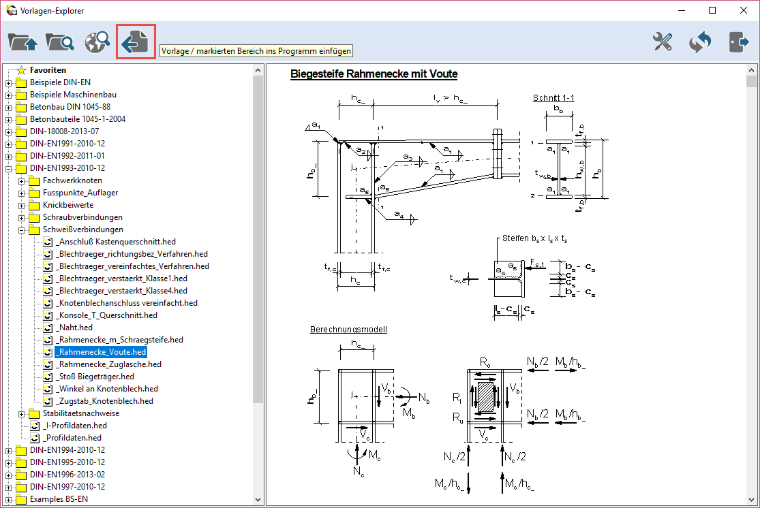Click the Biegesteife Rahmenecke mit Voute heading
Viewport: 760px width, 508px height.
click(374, 74)
